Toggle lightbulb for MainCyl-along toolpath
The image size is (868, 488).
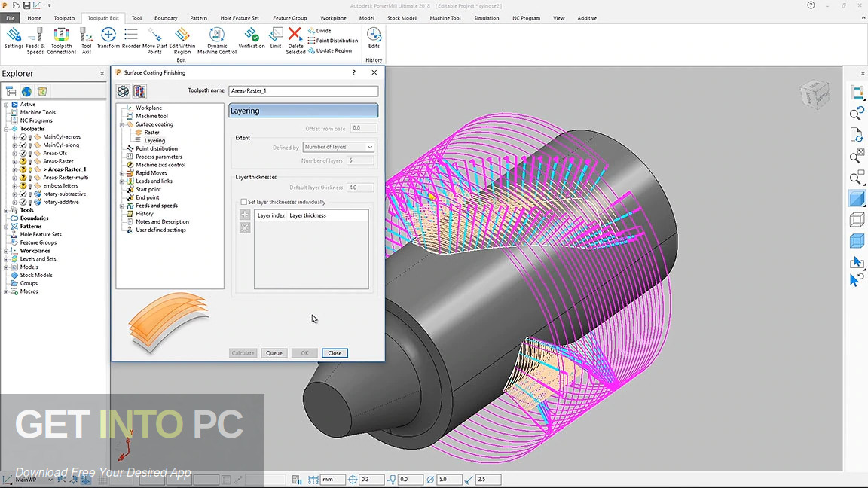pos(30,145)
